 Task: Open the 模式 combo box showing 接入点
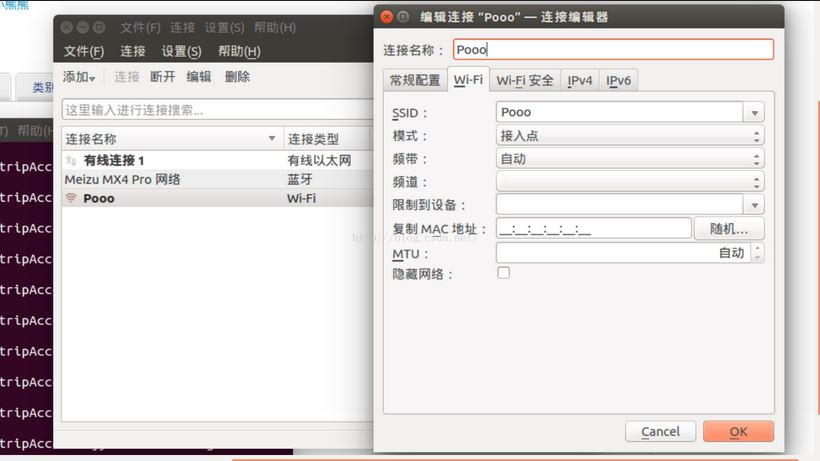(630, 136)
